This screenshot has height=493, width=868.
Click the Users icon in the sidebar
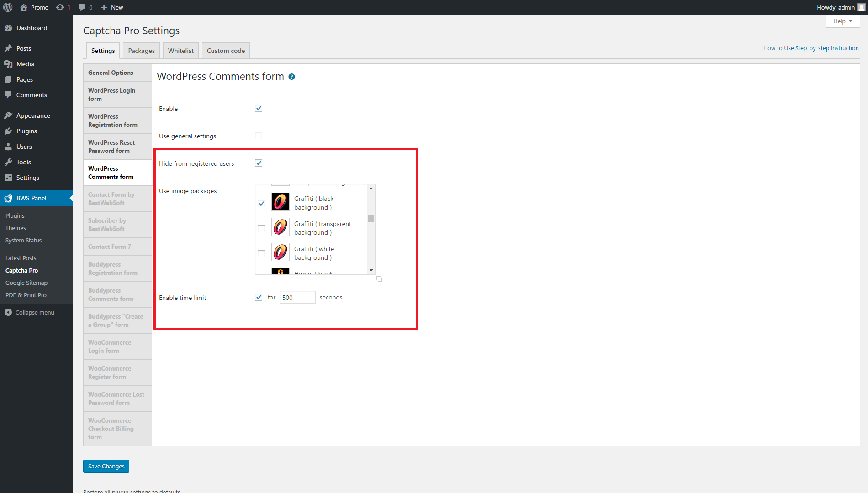point(8,147)
